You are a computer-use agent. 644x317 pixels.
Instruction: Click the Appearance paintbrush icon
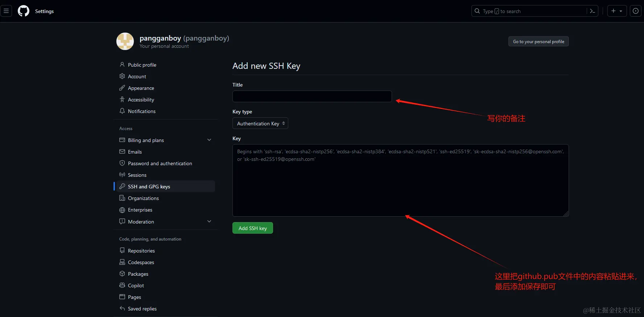point(122,88)
